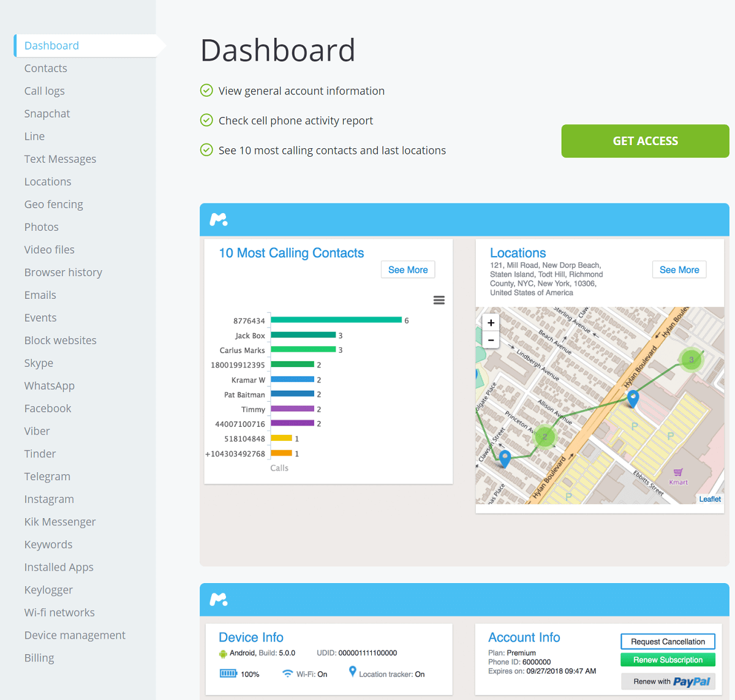Viewport: 735px width, 700px height.
Task: Click See More beside Locations
Action: coord(679,269)
